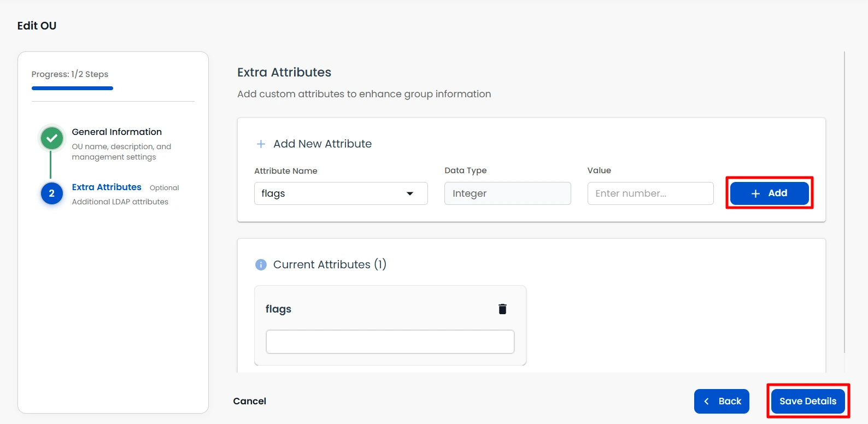Click the 'Optional' label next to Extra Attributes
The image size is (868, 424).
(165, 188)
